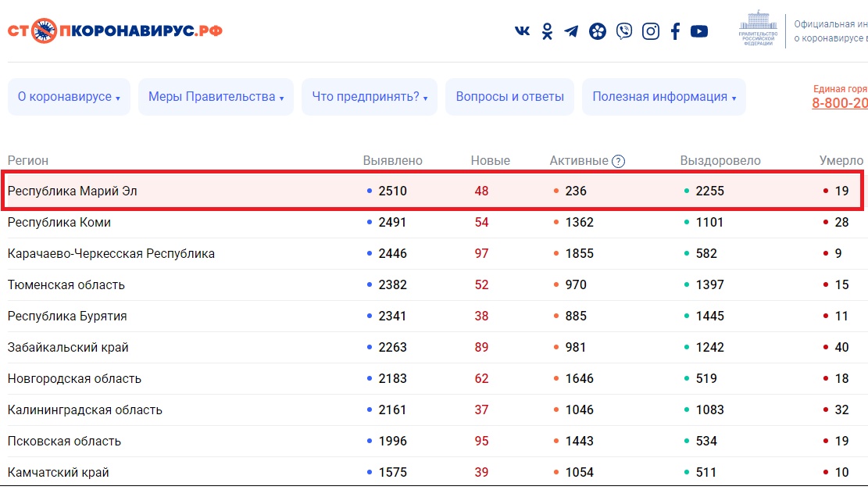
Task: Open the Viber icon
Action: click(x=624, y=31)
